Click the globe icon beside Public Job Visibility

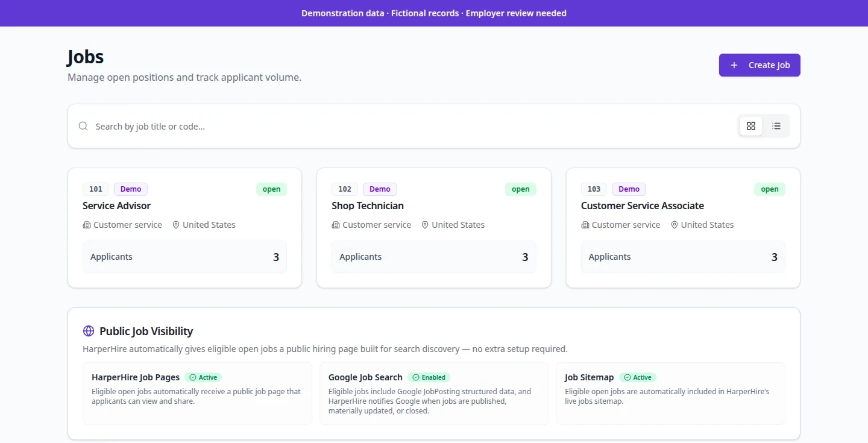(89, 331)
